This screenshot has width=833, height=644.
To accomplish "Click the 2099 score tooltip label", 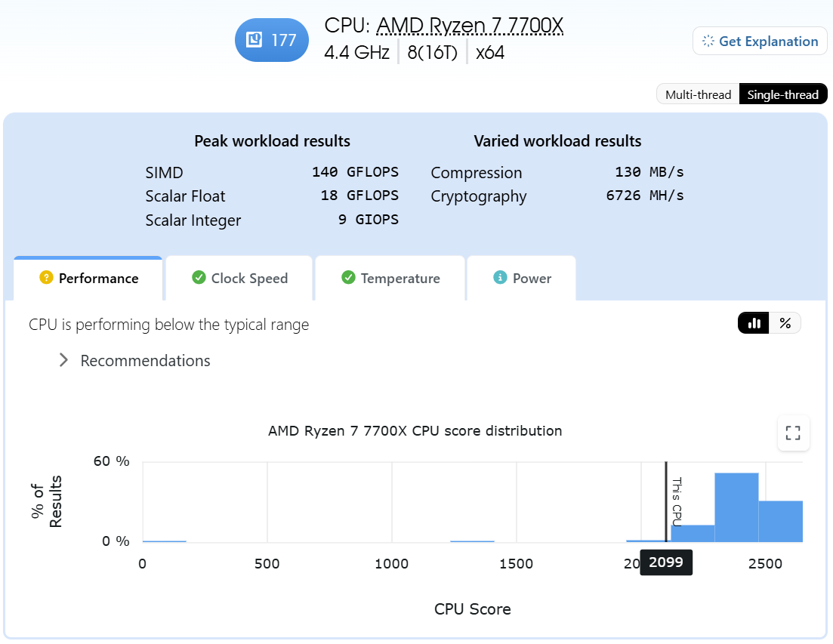I will (x=665, y=562).
